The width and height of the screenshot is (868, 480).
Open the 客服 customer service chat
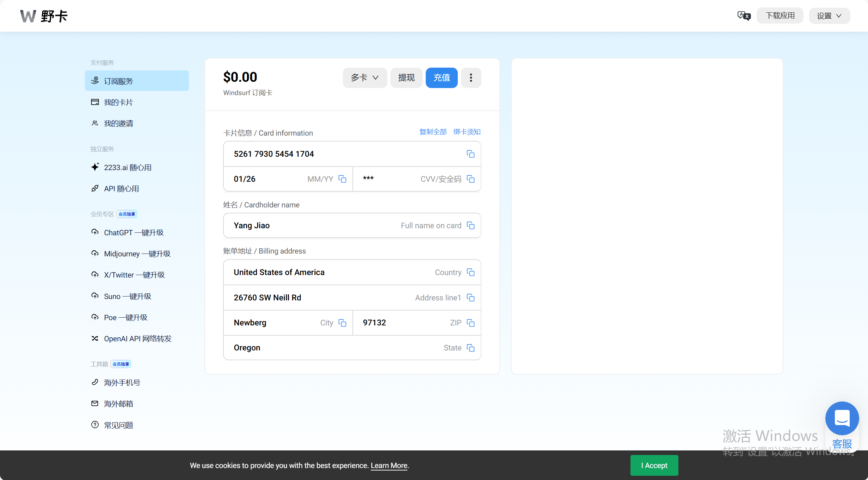pos(842,419)
